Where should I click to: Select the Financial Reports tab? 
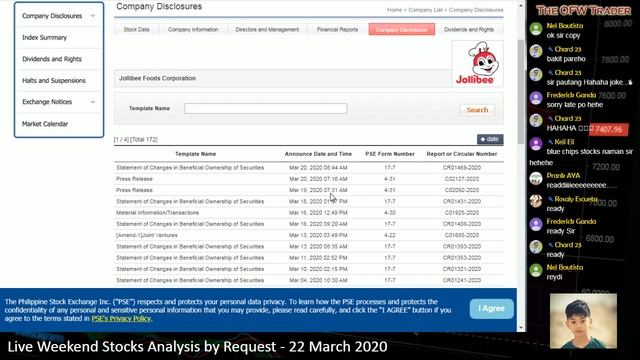[x=337, y=29]
